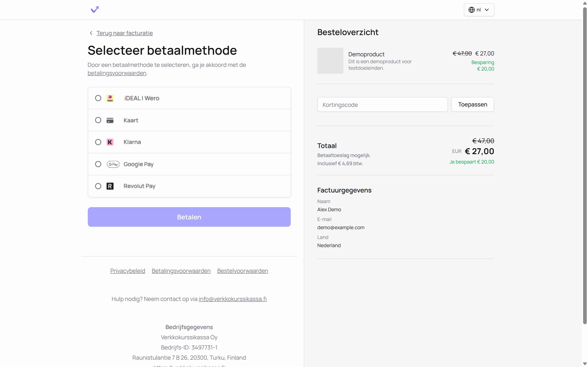Viewport: 588px width, 367px height.
Task: Open the Privacybeleid footer link
Action: point(128,271)
